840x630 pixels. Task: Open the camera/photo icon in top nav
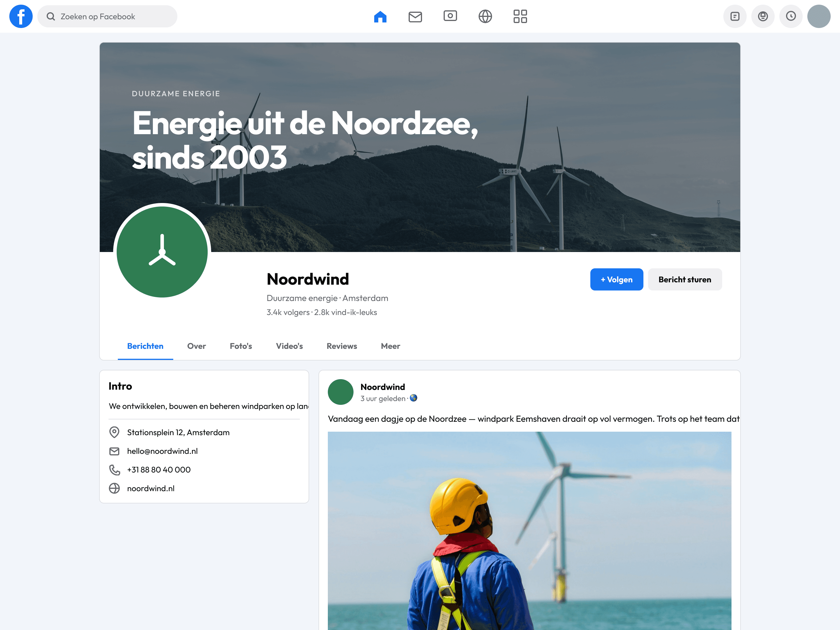(x=450, y=16)
